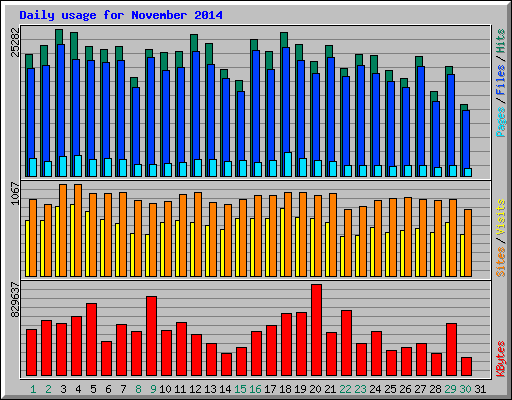Image resolution: width=512 pixels, height=400 pixels.
Task: Click the yellow Visits bar for day 18
Action: 282,242
